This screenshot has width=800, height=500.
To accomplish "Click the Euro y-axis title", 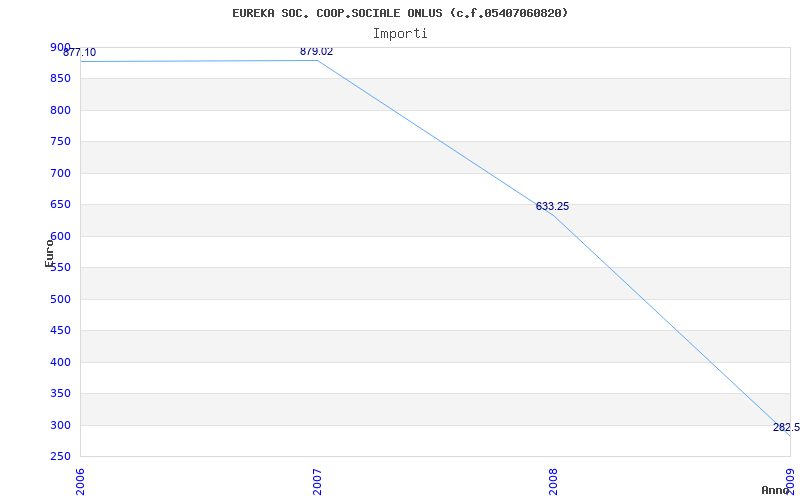I will pyautogui.click(x=49, y=253).
